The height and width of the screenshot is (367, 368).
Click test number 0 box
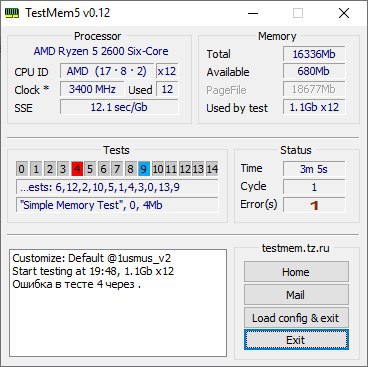coord(22,169)
